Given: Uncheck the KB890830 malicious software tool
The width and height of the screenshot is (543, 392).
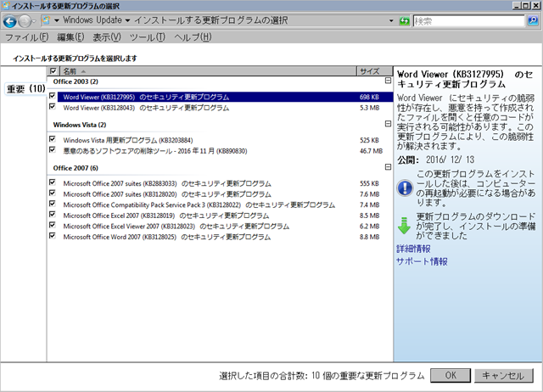Looking at the screenshot, I should pos(53,149).
